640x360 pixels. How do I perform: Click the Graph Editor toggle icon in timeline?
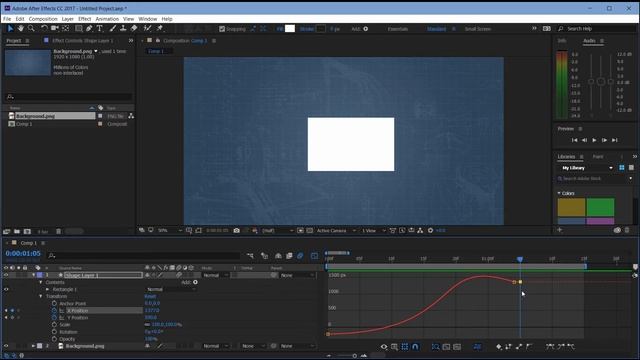314,256
